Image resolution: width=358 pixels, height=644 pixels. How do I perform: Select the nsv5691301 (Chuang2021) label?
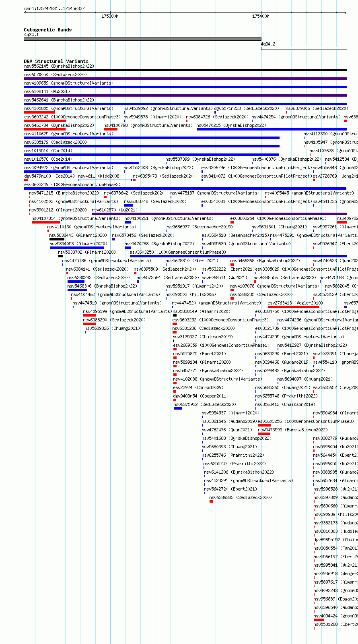pos(279,227)
